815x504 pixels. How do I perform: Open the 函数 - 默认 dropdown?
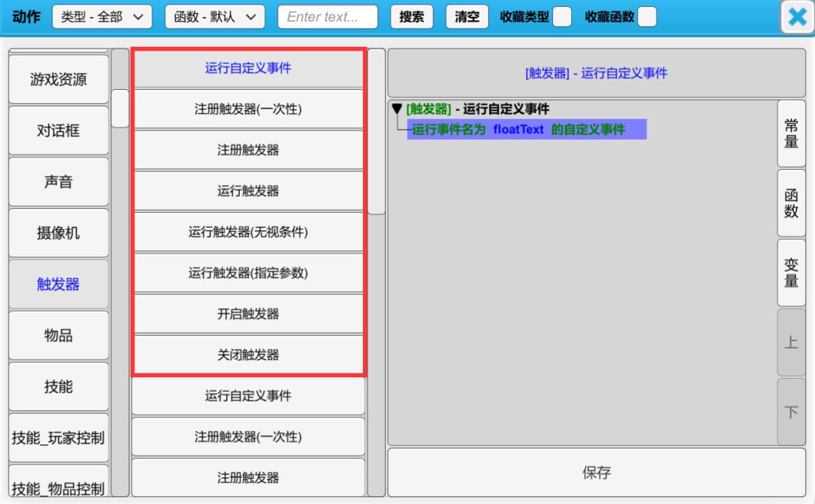click(x=215, y=17)
